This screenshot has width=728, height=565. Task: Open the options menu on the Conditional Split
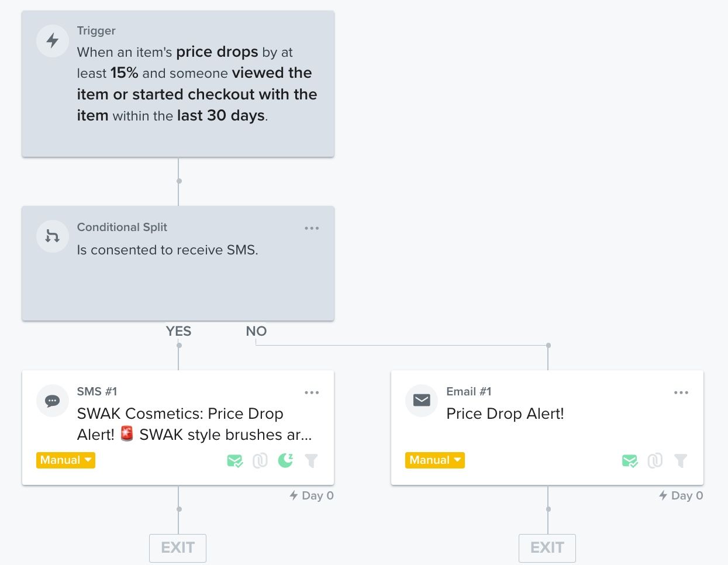coord(312,228)
